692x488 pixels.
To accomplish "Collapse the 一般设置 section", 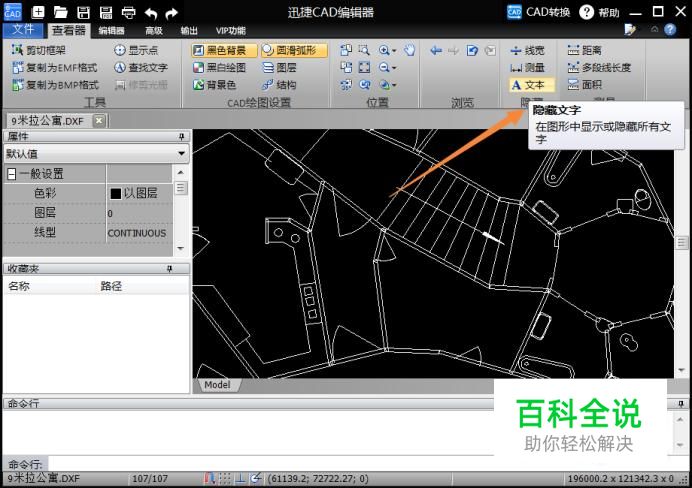I will pos(12,174).
